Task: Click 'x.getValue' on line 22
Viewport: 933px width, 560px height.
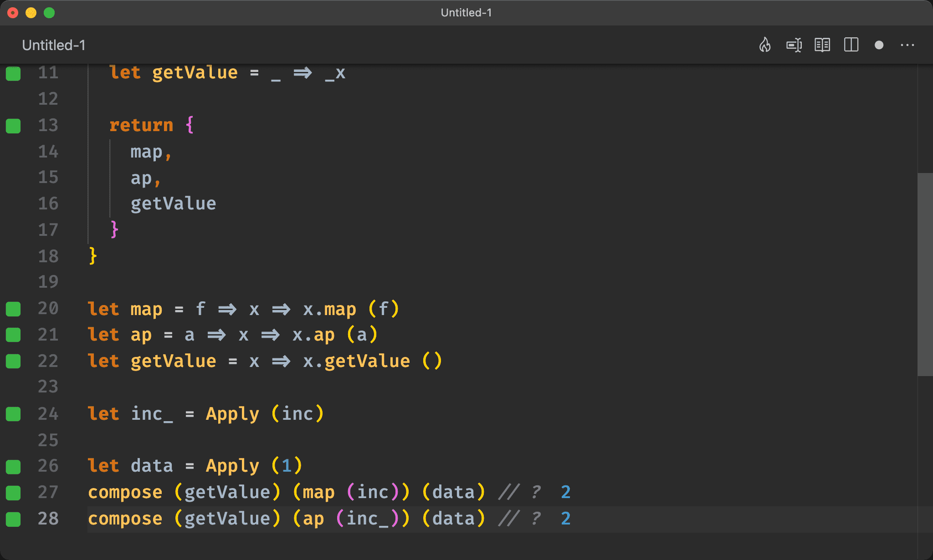Action: [x=356, y=361]
